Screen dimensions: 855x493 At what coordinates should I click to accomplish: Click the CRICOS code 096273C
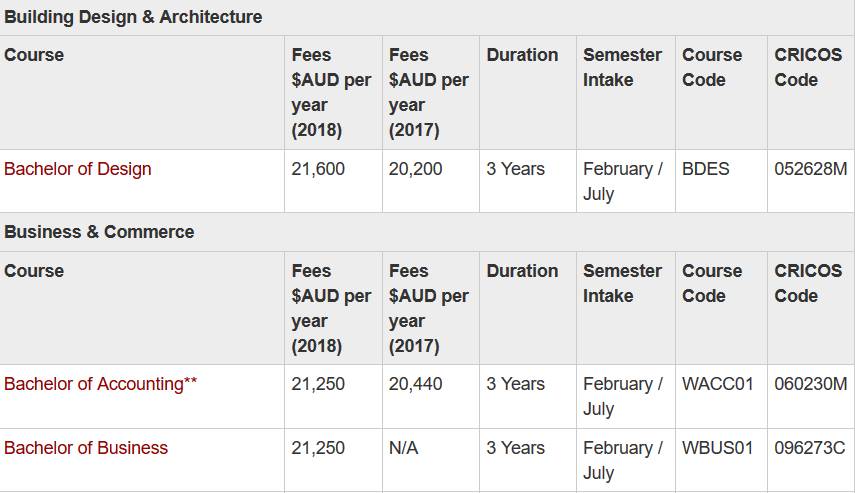[x=810, y=448]
